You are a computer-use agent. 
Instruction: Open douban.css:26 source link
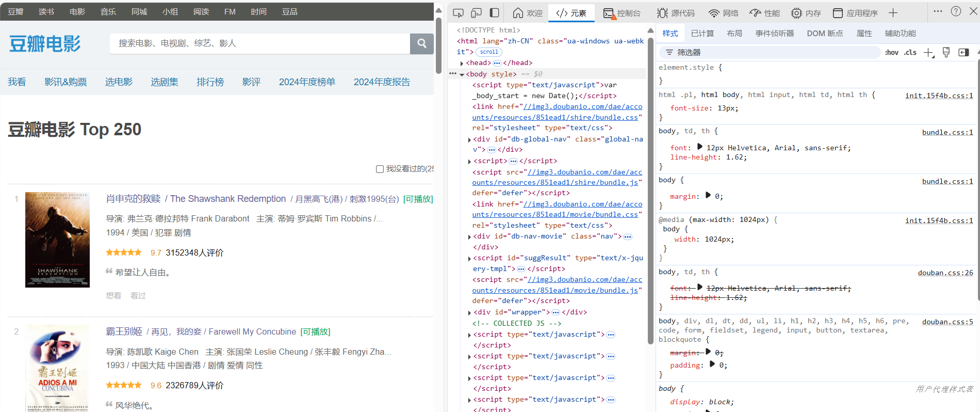click(945, 273)
